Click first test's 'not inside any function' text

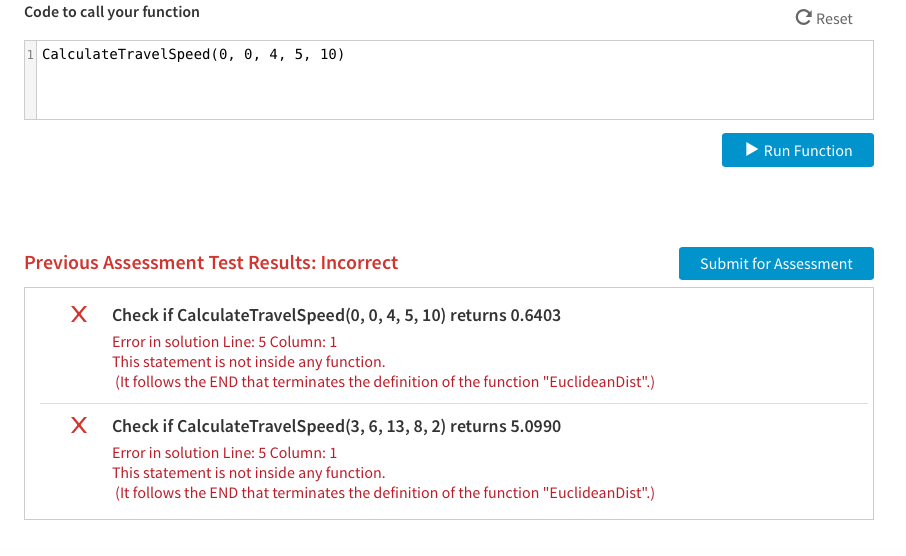(248, 362)
